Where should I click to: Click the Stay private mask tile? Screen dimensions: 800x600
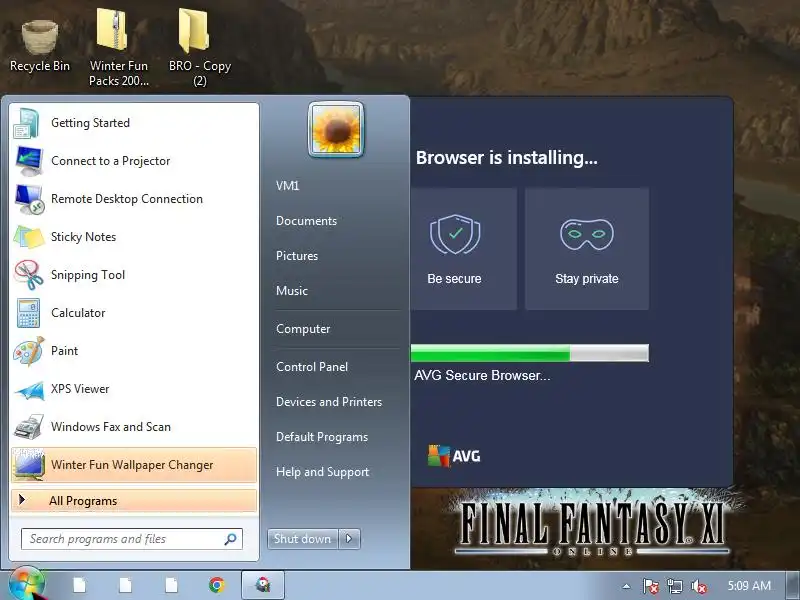587,248
